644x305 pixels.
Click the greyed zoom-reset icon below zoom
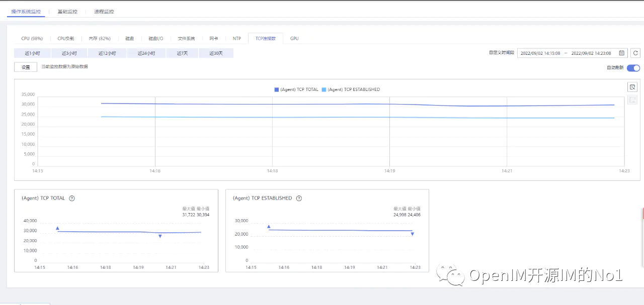[632, 99]
